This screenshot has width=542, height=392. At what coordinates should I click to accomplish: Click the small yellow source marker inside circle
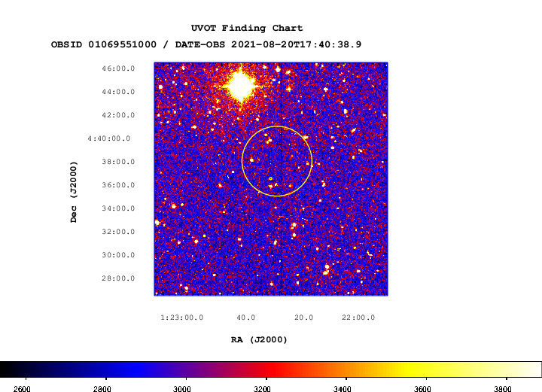coord(271,178)
